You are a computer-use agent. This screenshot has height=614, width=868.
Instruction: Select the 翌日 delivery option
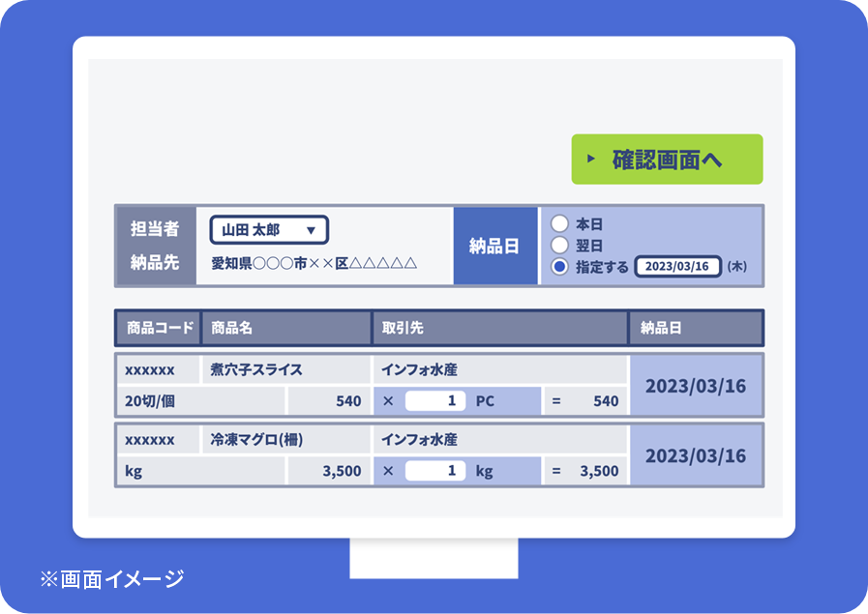tap(559, 245)
